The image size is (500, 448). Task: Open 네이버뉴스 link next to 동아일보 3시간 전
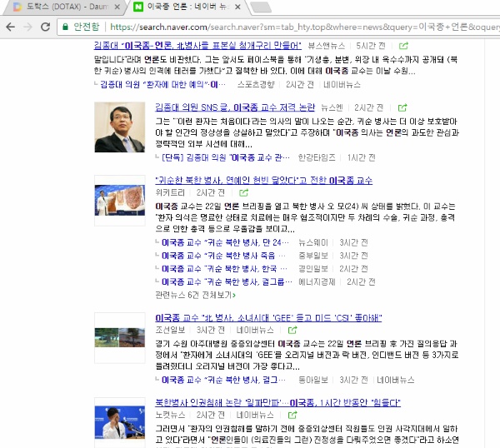pyautogui.click(x=395, y=380)
